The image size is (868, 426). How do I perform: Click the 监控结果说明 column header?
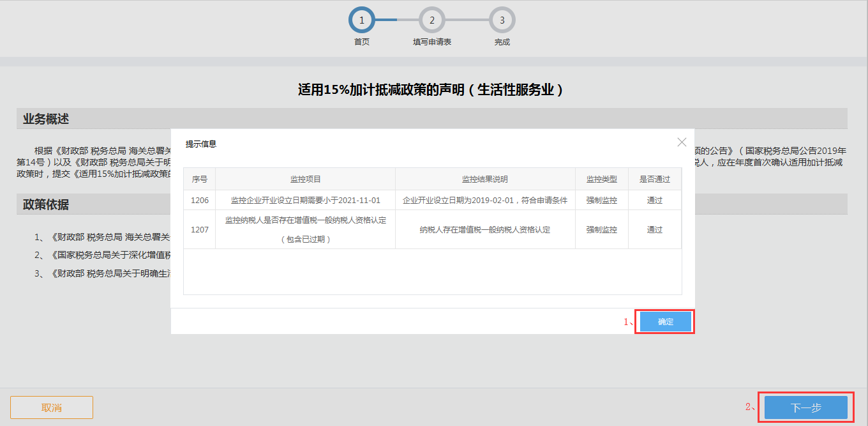coord(484,179)
